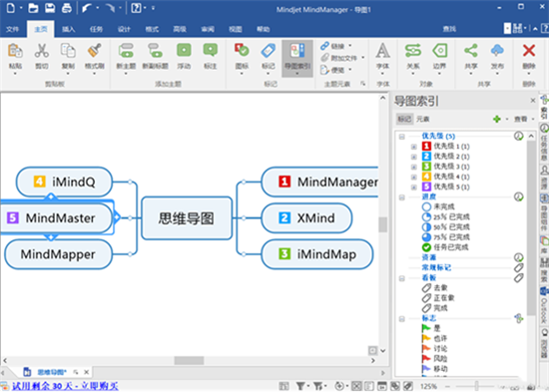Redo the last undone action

pos(110,8)
